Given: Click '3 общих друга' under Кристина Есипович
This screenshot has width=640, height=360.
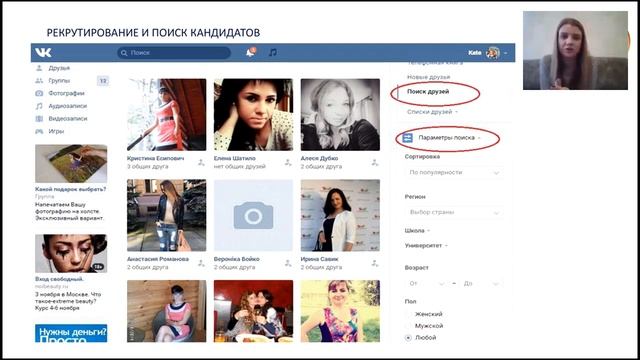Looking at the screenshot, I should (147, 167).
